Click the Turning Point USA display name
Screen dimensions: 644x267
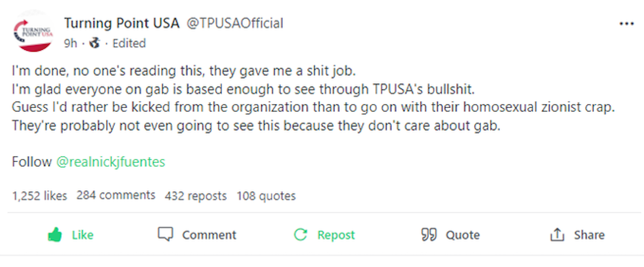(122, 23)
